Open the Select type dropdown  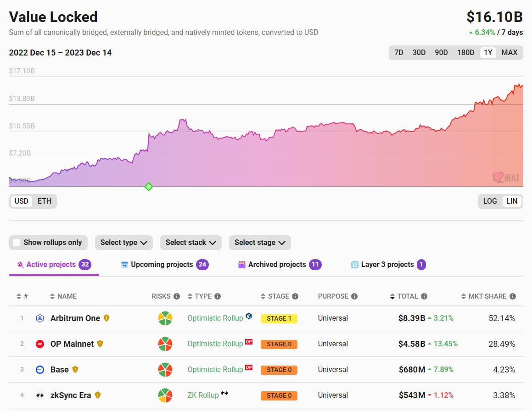click(124, 243)
